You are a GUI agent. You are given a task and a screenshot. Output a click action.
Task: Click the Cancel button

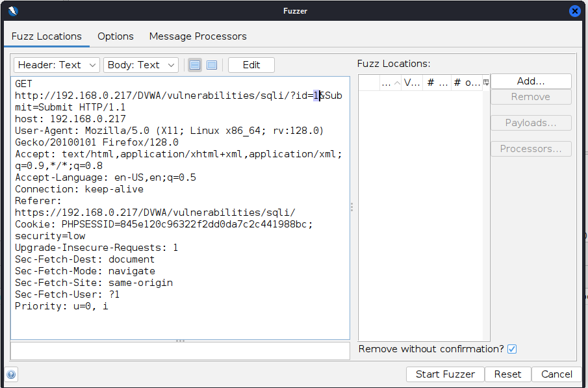pos(557,374)
